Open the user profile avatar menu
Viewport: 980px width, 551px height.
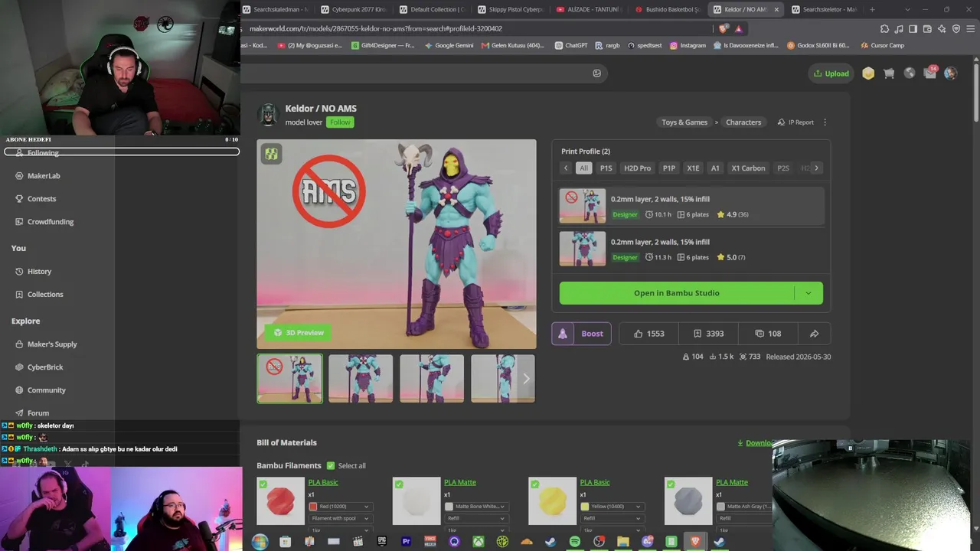click(x=951, y=73)
